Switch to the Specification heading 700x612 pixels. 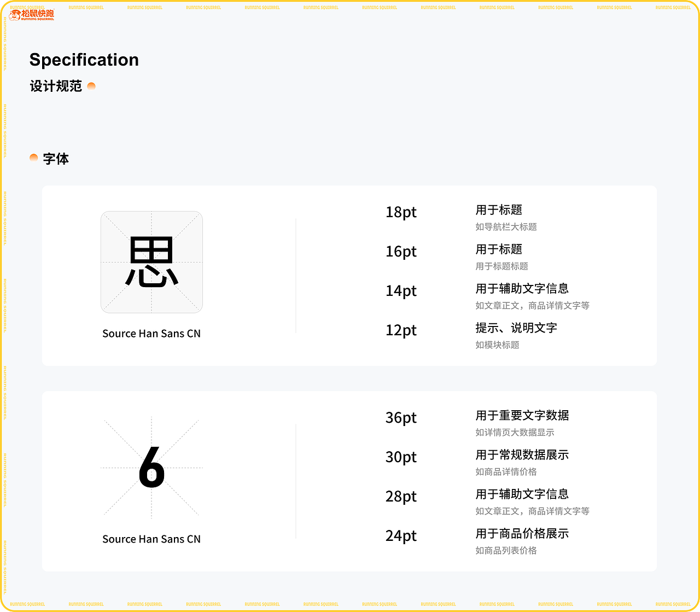click(x=84, y=60)
